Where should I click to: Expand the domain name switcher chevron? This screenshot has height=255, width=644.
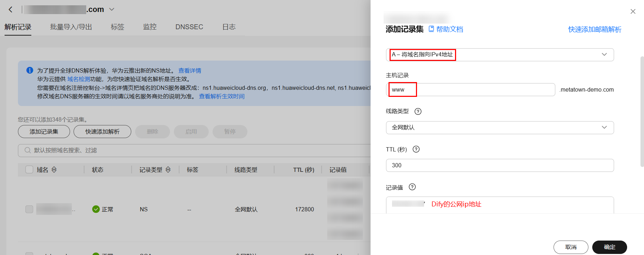(112, 10)
